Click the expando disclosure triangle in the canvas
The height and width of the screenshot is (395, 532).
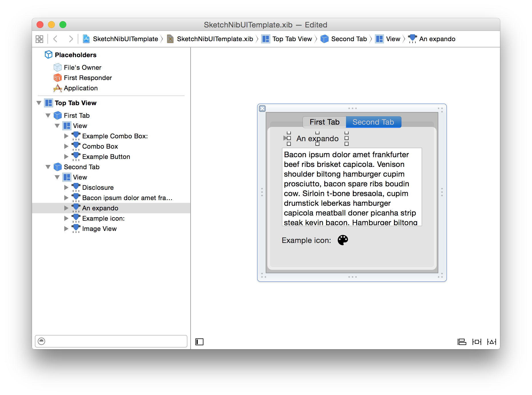(285, 138)
